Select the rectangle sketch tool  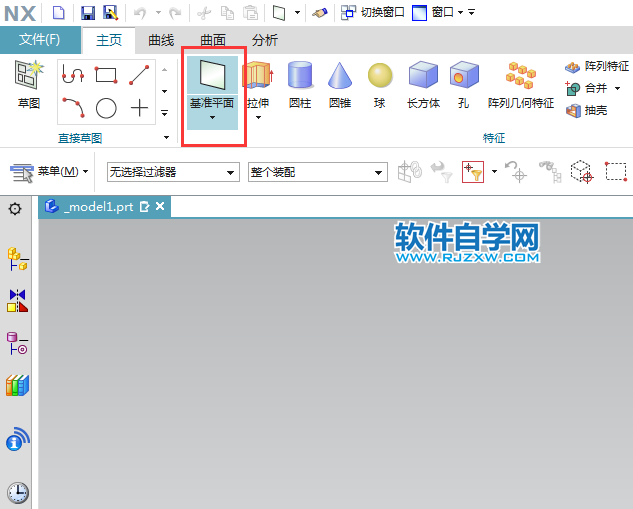[106, 75]
